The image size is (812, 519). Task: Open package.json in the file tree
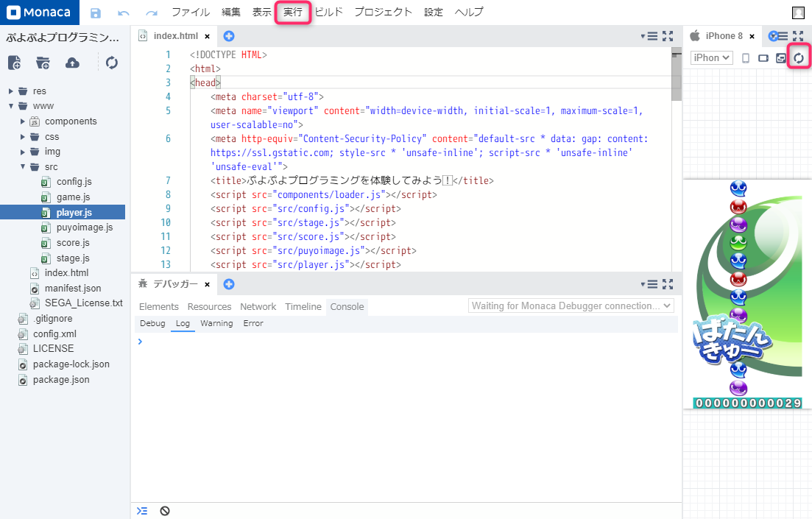(x=61, y=380)
